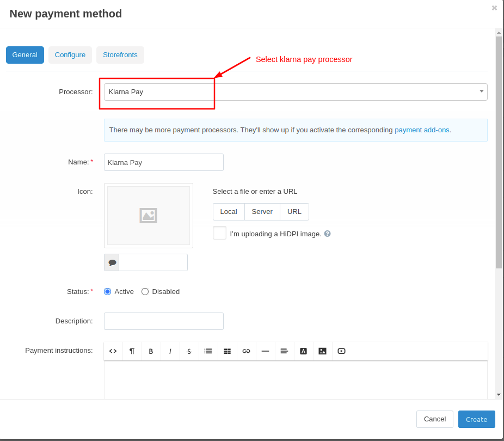Open the Processor dropdown arrow
This screenshot has width=504, height=441.
[482, 91]
